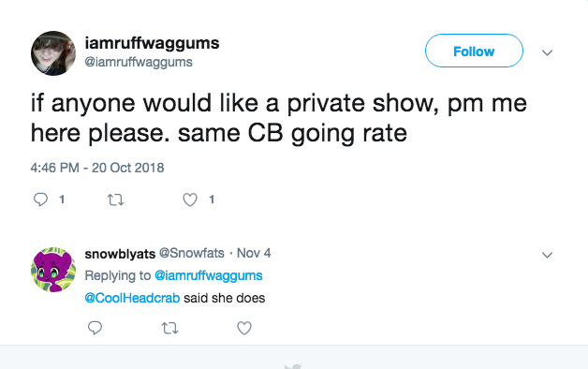
Task: Like the private show tweet
Action: 190,199
